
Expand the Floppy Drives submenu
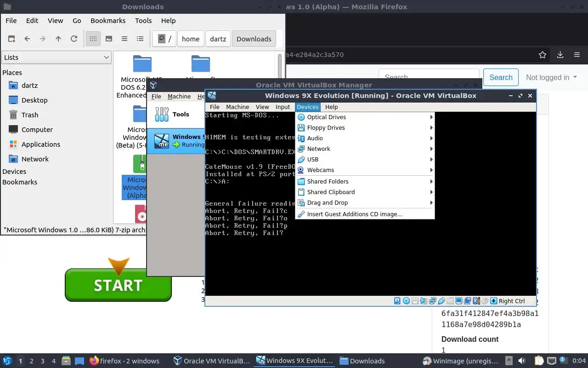click(365, 128)
